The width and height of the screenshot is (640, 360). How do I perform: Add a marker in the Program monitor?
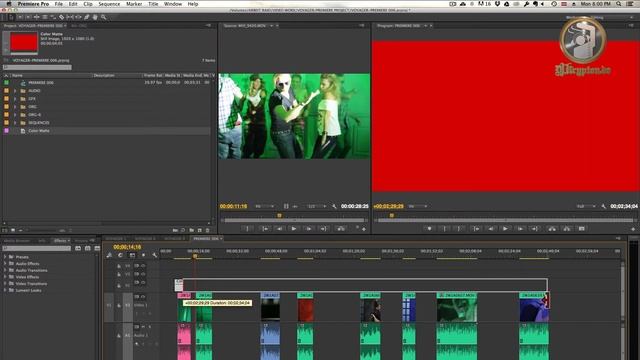point(429,229)
